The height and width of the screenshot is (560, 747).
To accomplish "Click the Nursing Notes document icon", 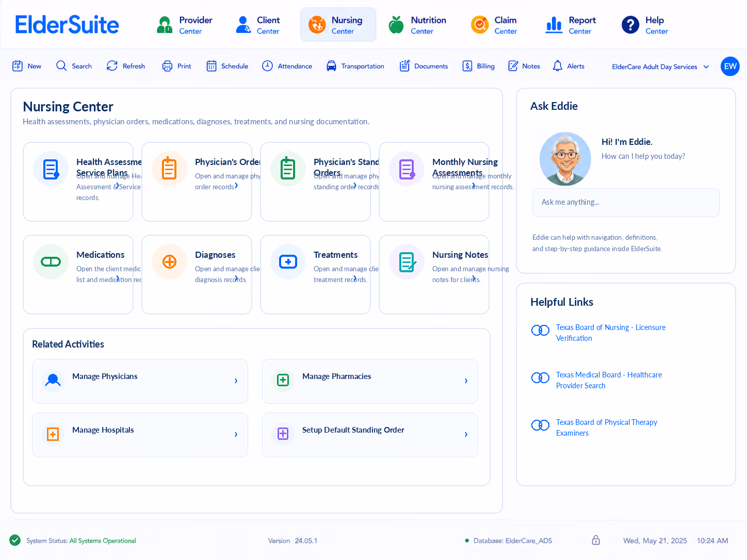I will [407, 262].
